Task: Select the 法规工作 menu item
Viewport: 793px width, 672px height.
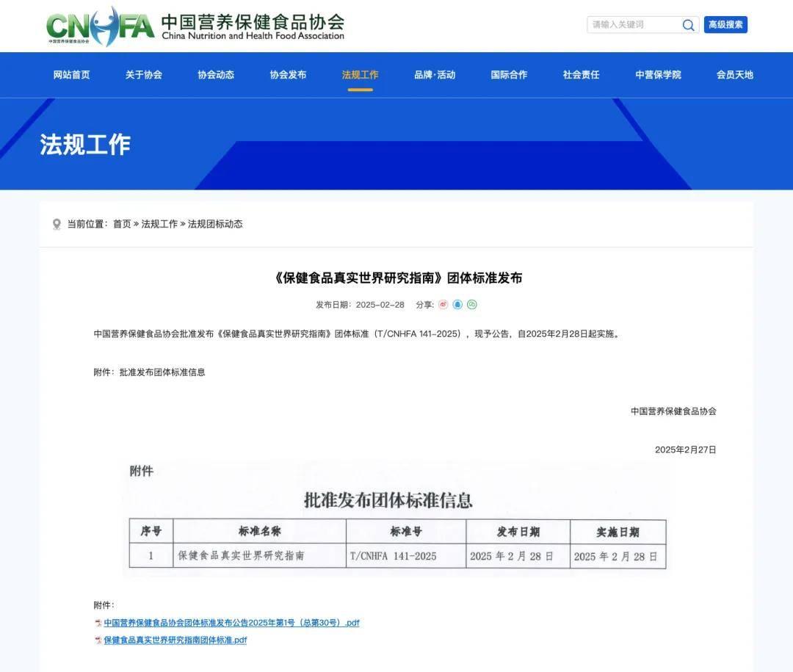Action: coord(360,75)
